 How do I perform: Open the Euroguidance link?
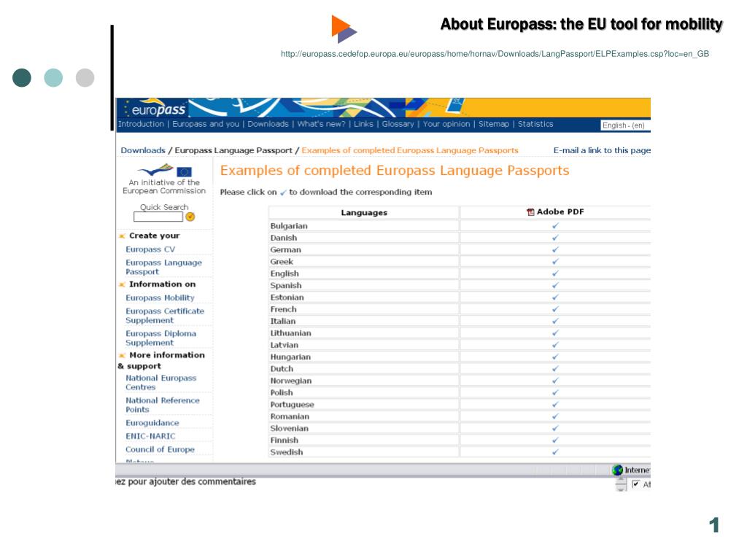152,423
